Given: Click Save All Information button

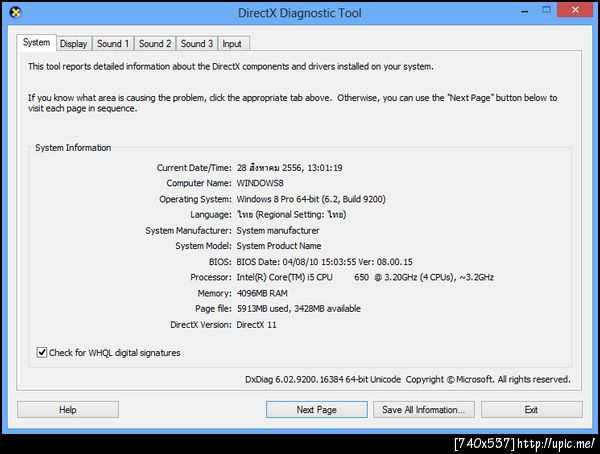Looking at the screenshot, I should (x=424, y=410).
